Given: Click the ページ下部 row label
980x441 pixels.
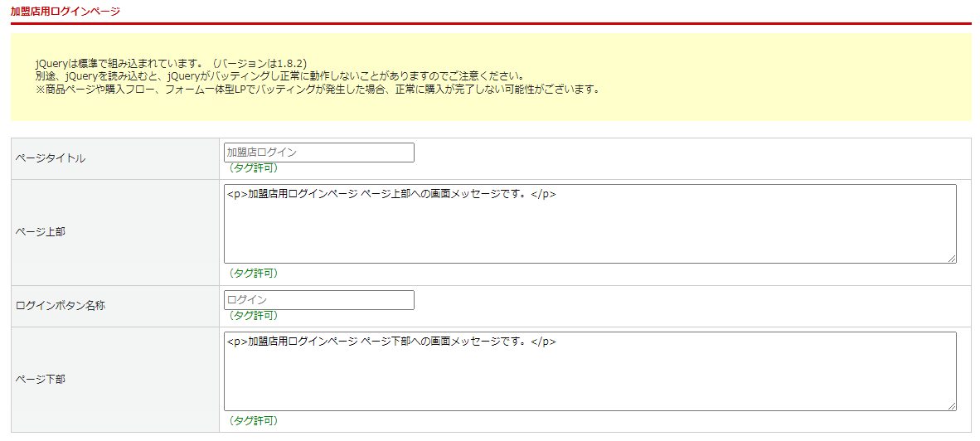Looking at the screenshot, I should [41, 380].
